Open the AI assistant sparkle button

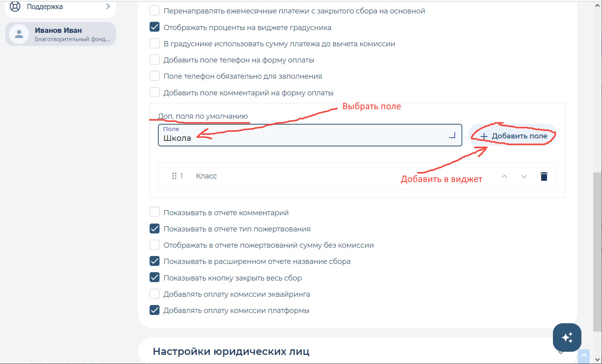coord(567,337)
